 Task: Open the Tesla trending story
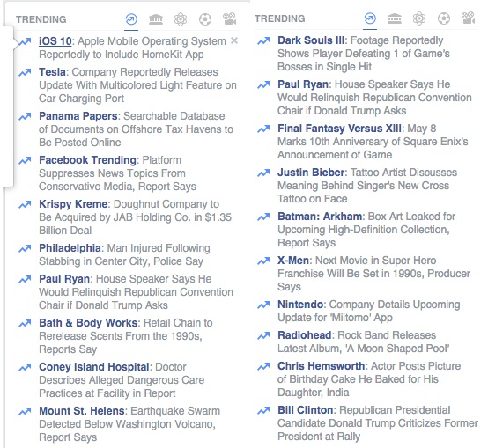coord(137,85)
